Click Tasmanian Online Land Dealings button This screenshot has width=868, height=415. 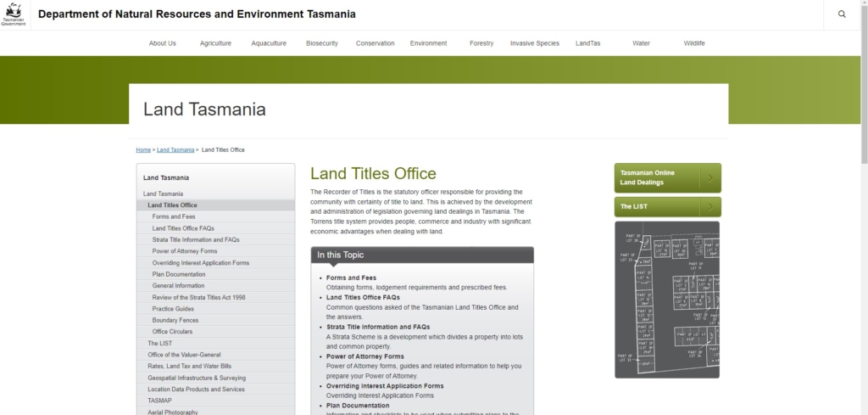[668, 178]
